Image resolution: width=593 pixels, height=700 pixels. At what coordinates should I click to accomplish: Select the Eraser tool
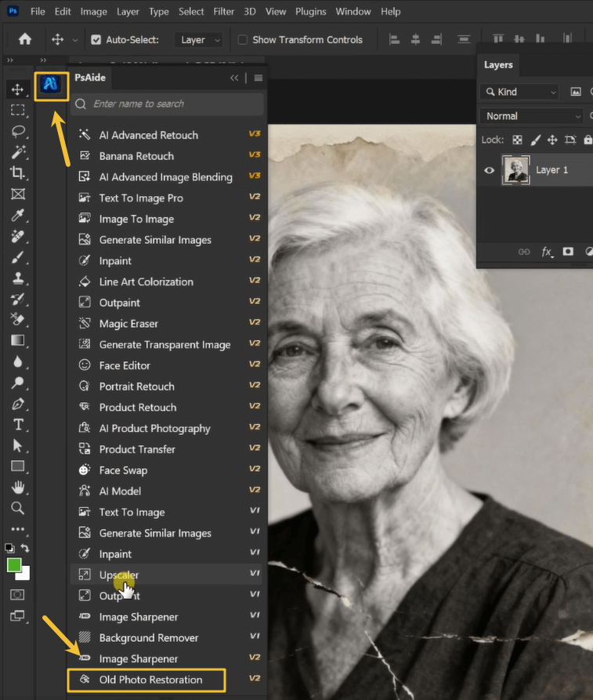[x=17, y=320]
